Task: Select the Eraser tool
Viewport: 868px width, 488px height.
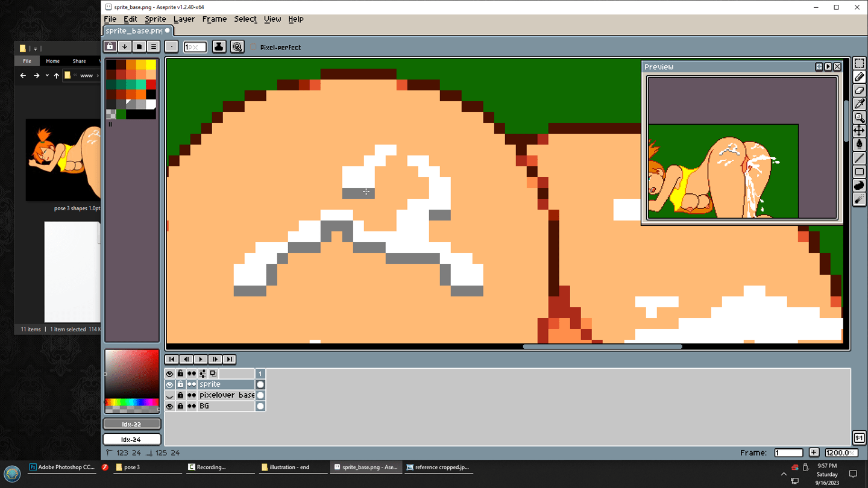Action: pyautogui.click(x=859, y=90)
